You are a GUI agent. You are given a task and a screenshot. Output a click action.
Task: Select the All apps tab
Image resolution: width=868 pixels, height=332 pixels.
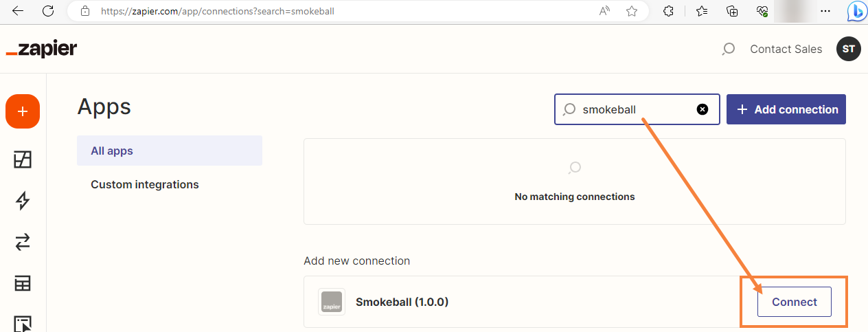[x=170, y=151]
